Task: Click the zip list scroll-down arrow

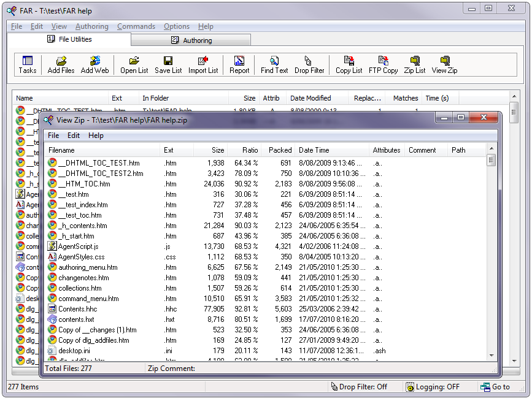Action: point(492,355)
